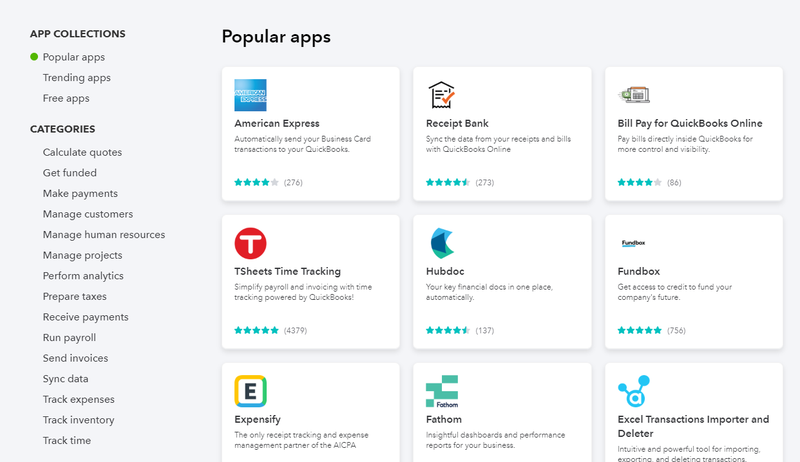The width and height of the screenshot is (800, 462).
Task: Click the Popular apps page heading
Action: point(276,37)
